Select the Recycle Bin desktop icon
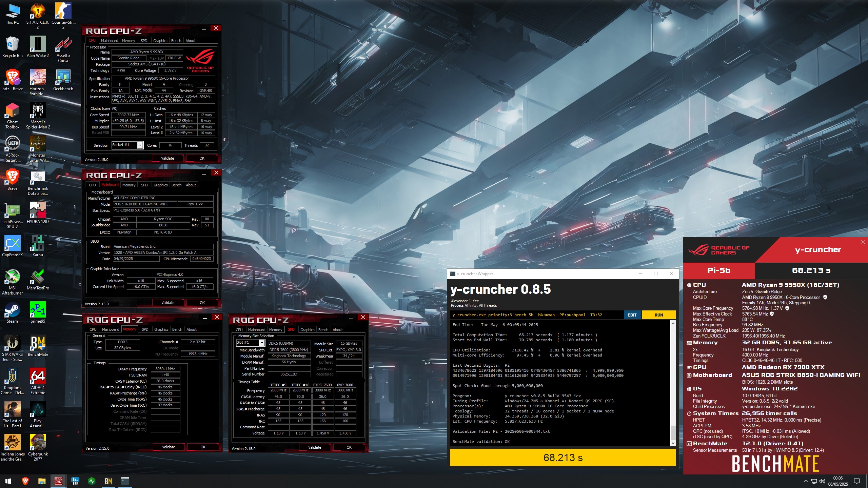Viewport: 868px width, 488px height. coord(12,47)
